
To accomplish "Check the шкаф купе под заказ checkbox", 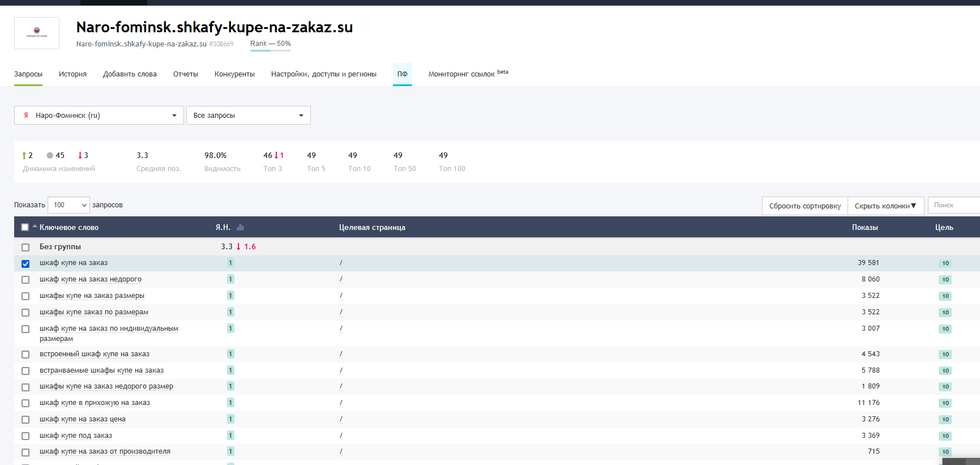I will point(25,436).
